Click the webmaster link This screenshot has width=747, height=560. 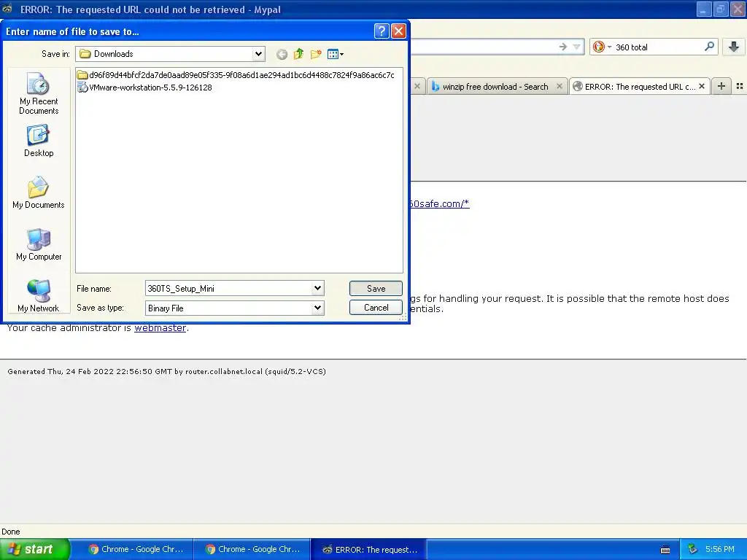point(160,327)
